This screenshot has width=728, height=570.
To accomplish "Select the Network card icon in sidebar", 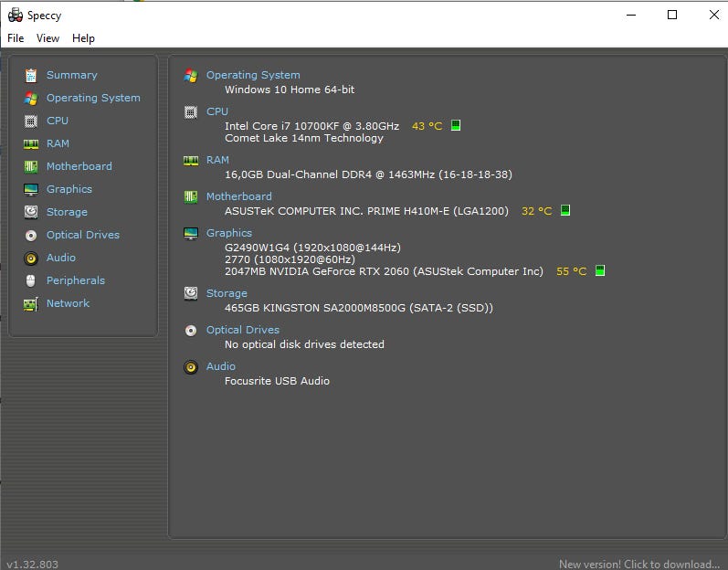I will pos(31,303).
